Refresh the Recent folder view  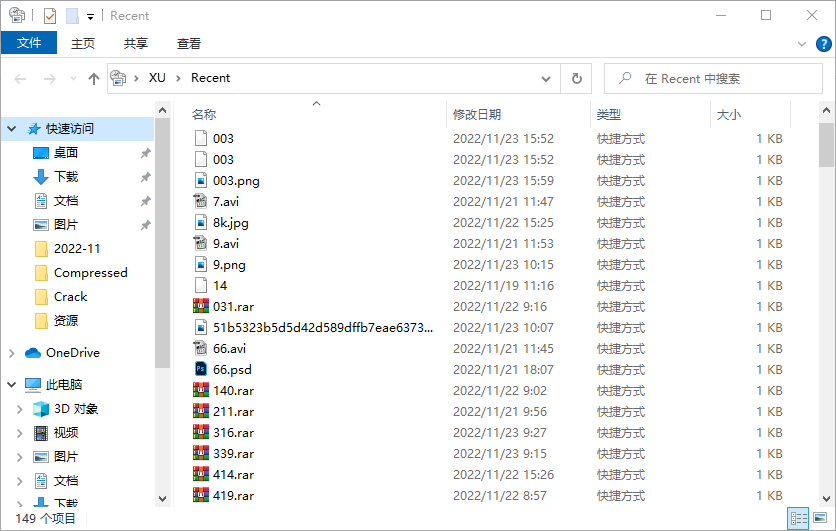click(x=576, y=78)
